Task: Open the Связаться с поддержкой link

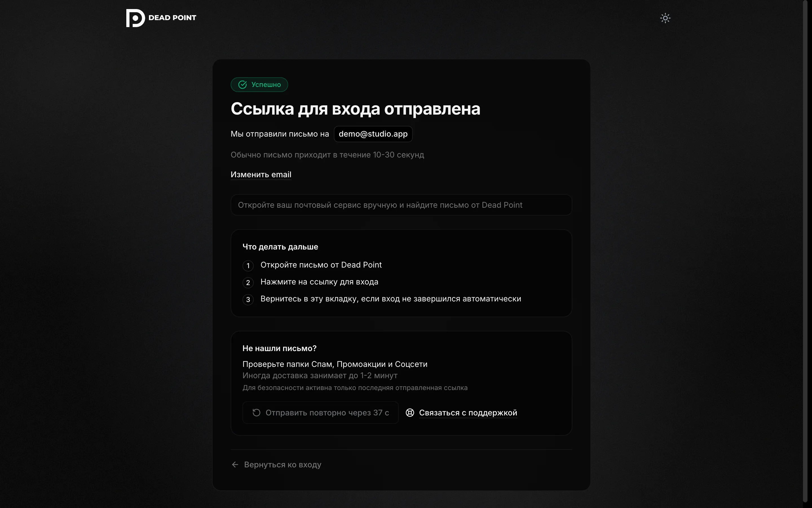Action: coord(468,413)
